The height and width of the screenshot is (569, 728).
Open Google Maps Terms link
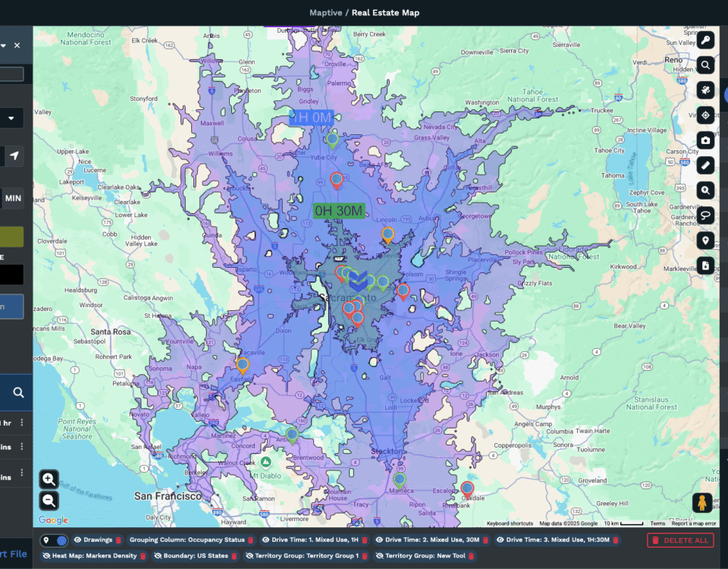[x=657, y=523]
